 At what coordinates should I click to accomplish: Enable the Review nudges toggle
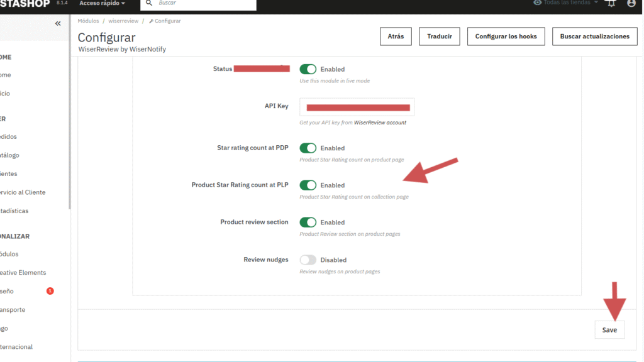(308, 260)
